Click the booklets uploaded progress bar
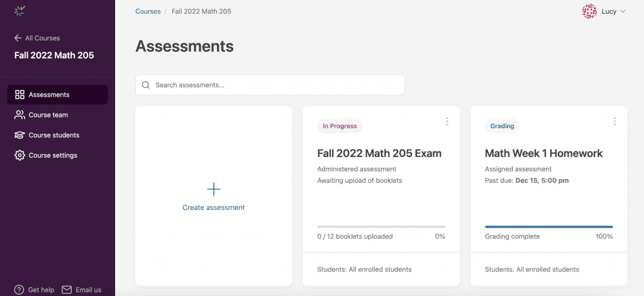The height and width of the screenshot is (296, 644). pyautogui.click(x=381, y=226)
